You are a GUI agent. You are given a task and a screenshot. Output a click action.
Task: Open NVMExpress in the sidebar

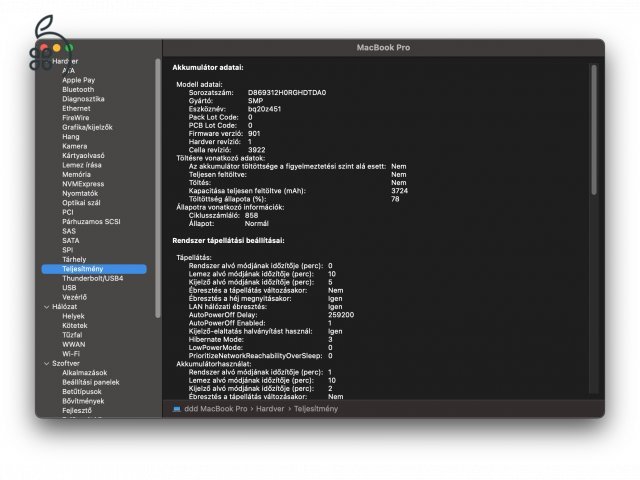point(83,184)
